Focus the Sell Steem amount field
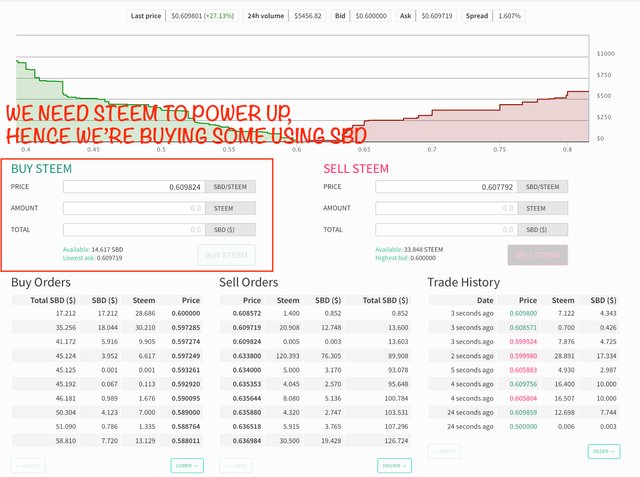This screenshot has height=477, width=640. click(446, 208)
